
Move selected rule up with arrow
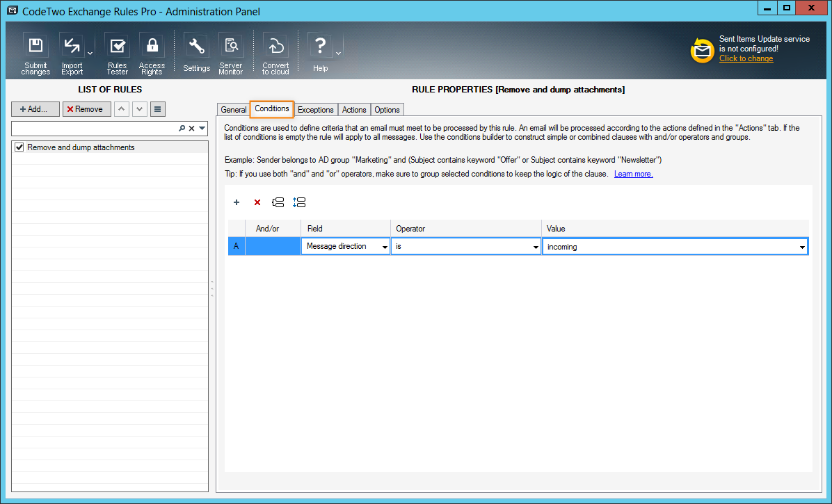[122, 109]
